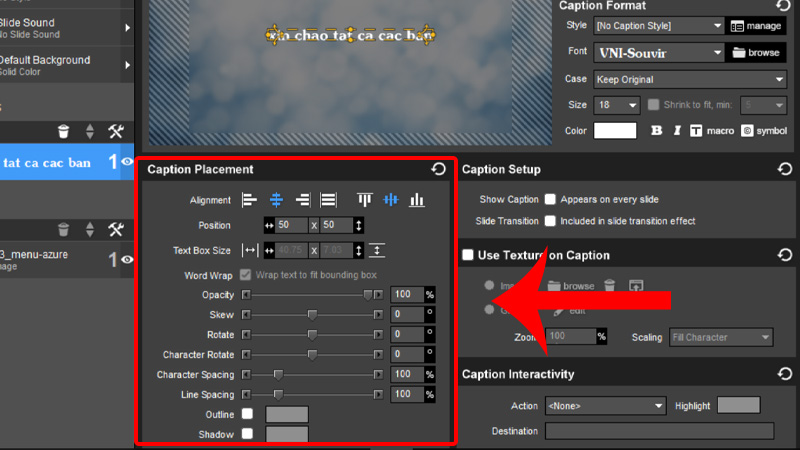Align caption text left
The height and width of the screenshot is (450, 800).
249,200
